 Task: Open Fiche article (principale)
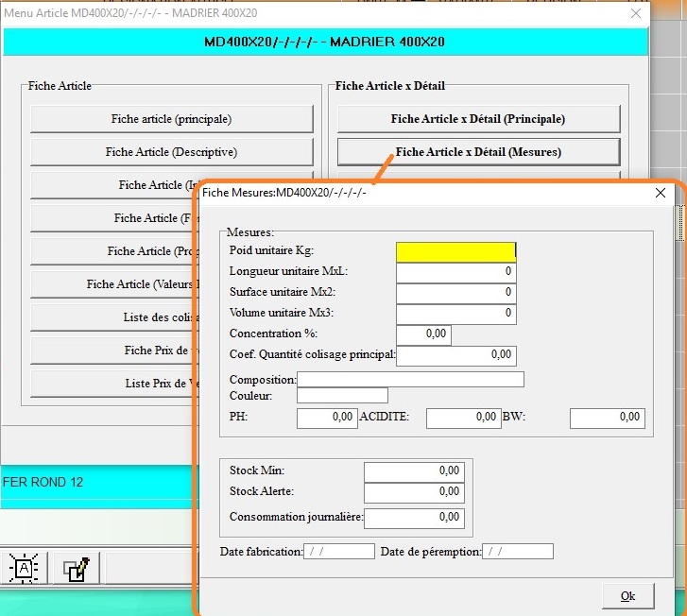[171, 119]
